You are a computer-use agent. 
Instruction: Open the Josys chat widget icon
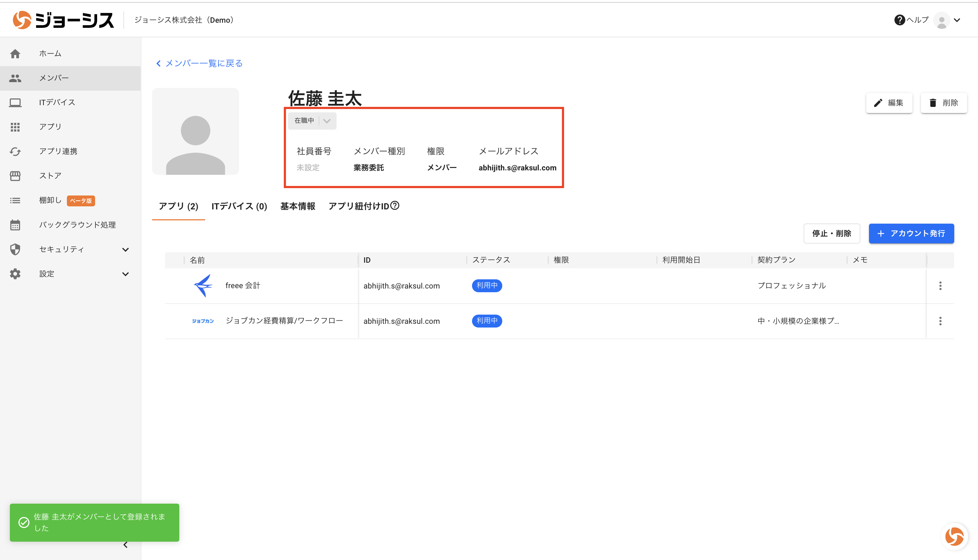point(955,536)
